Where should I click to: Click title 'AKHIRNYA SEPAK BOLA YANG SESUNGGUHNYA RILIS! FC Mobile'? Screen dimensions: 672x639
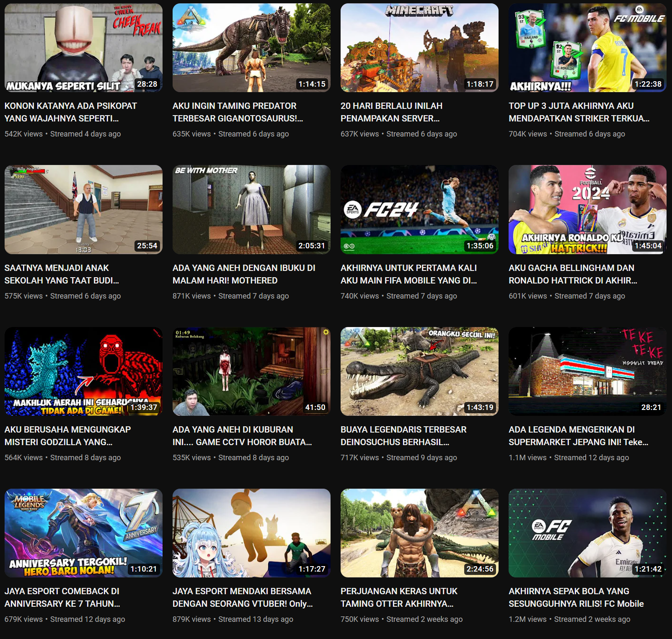576,597
